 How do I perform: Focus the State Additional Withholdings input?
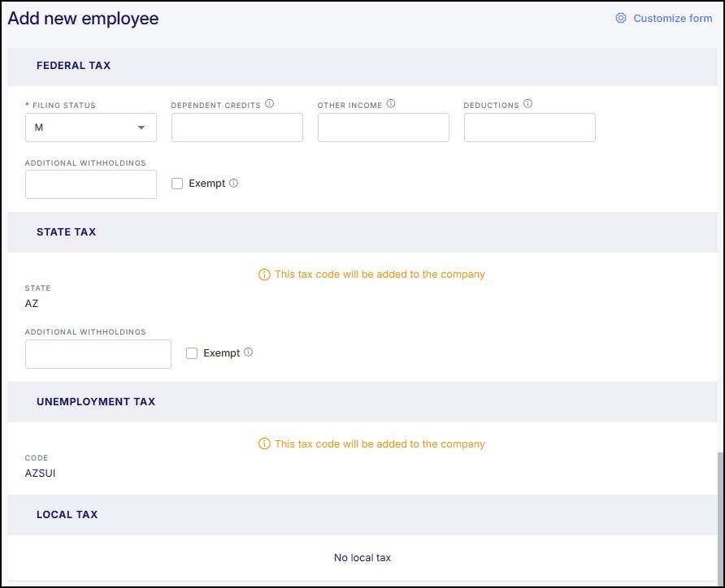point(98,354)
